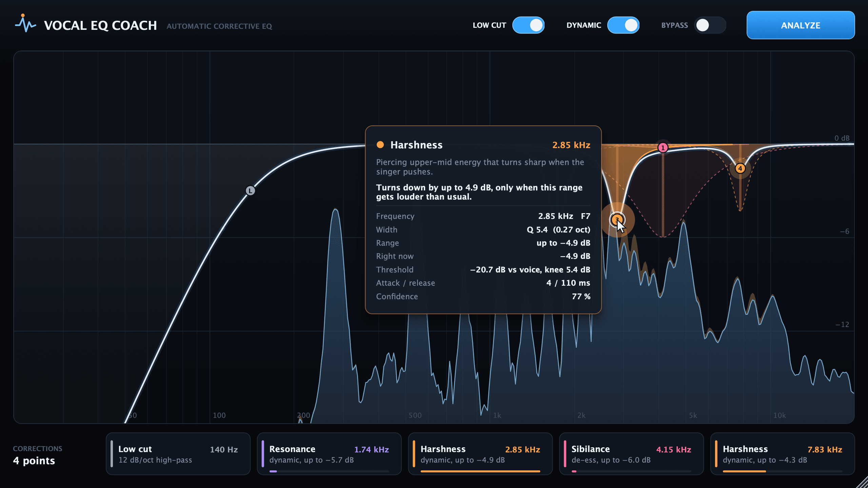Turn off the Low Cut switch

point(528,25)
